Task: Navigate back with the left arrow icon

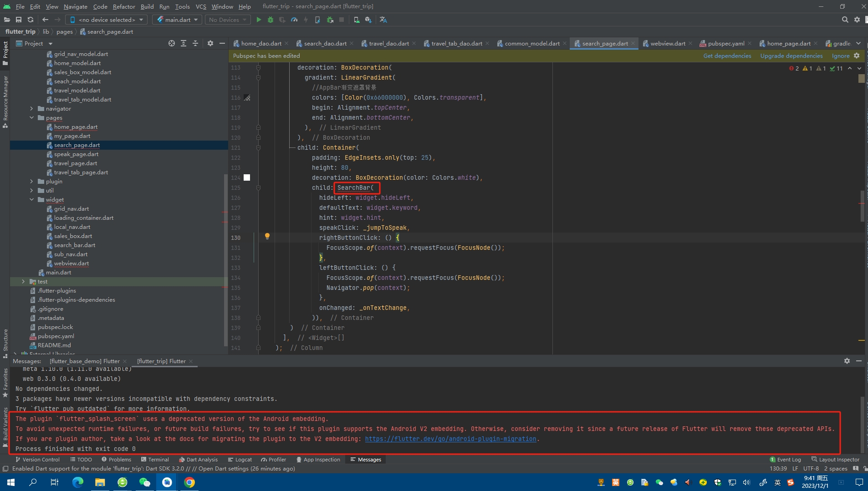Action: pos(45,20)
